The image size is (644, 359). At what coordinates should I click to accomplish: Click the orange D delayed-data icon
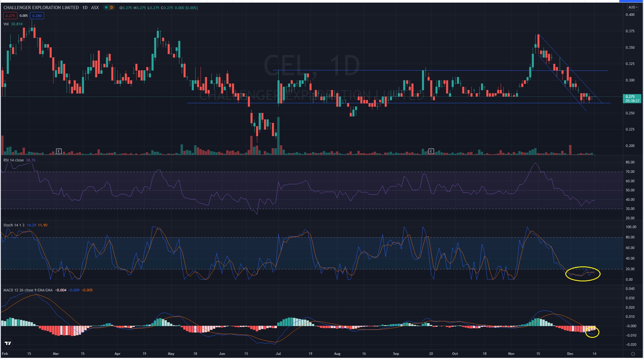tap(112, 8)
